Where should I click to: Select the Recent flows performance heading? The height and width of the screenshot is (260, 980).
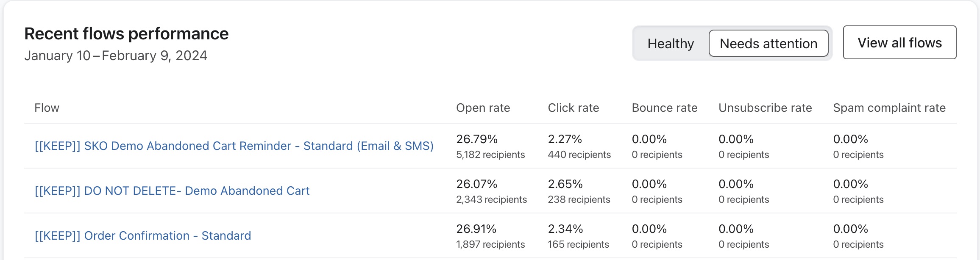point(126,33)
